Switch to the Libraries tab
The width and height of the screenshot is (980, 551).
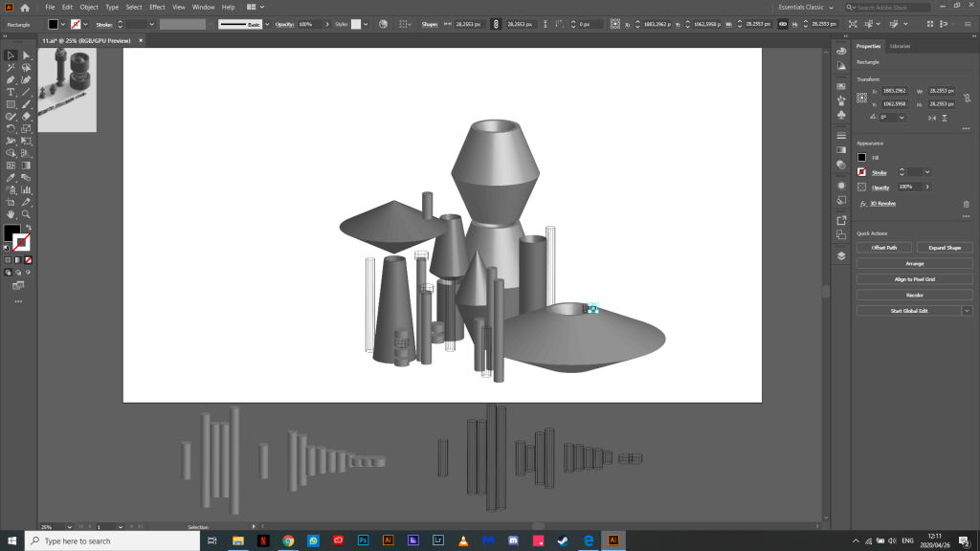[900, 46]
